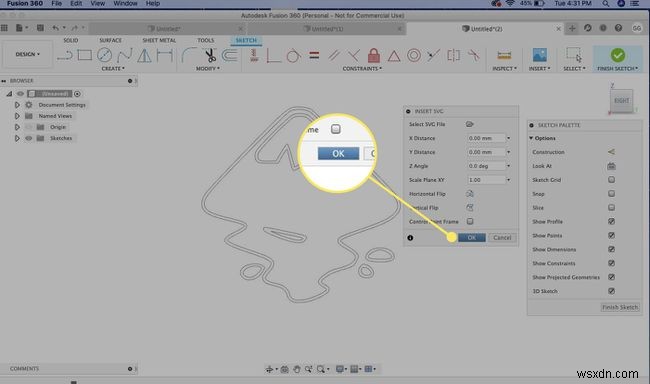The height and width of the screenshot is (384, 650).
Task: Click the Select tool icon
Action: pyautogui.click(x=574, y=55)
